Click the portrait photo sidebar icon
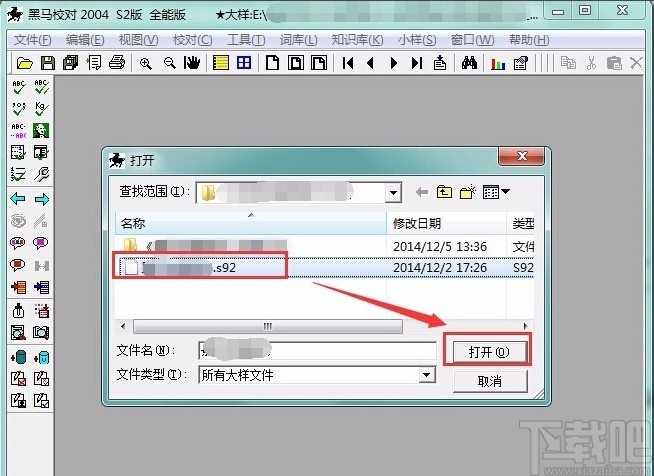Image resolution: width=654 pixels, height=476 pixels. [x=41, y=130]
